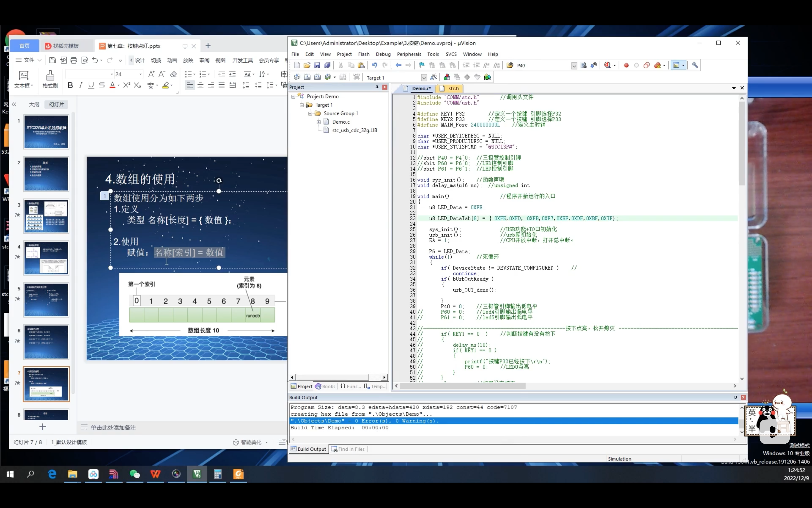
Task: Apply yellow highlight color swatch
Action: [x=166, y=85]
